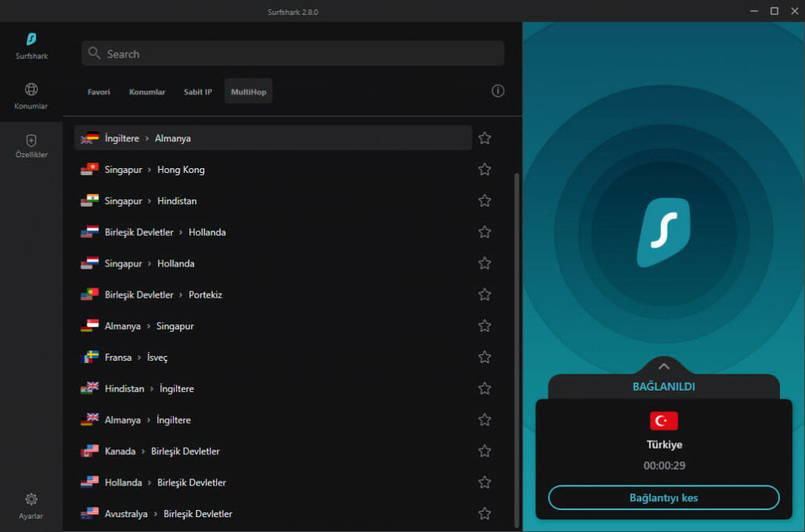Click the server list scrollbar
This screenshot has width=805, height=532.
[516, 350]
